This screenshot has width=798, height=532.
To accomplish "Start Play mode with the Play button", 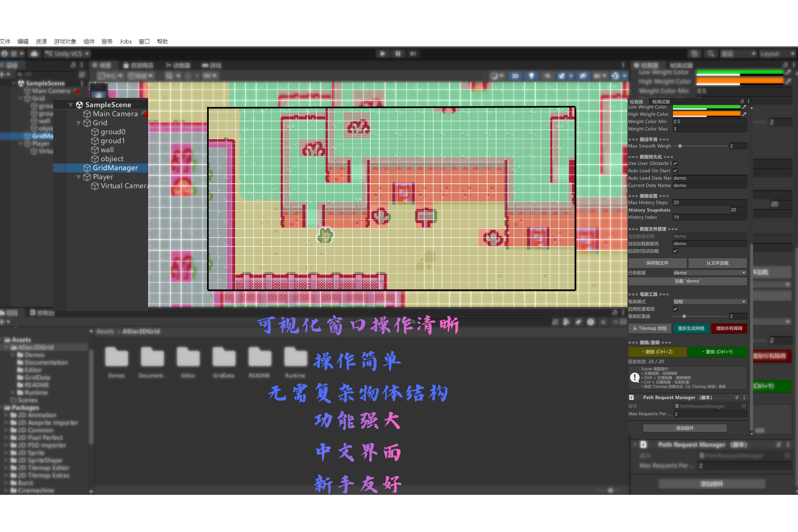I will click(x=382, y=54).
